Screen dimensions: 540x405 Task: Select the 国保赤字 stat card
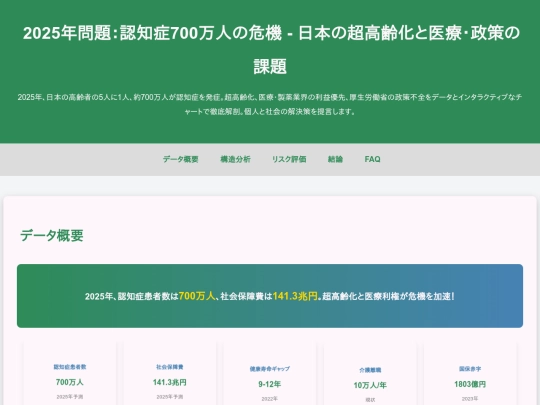tap(470, 374)
